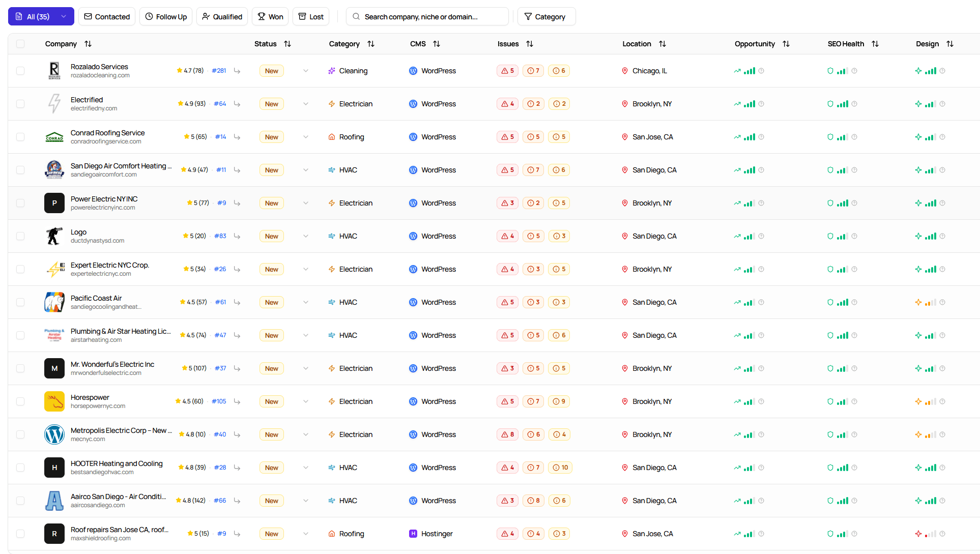Click the location pin icon next to Chicago, IL
The image size is (980, 554).
[625, 71]
